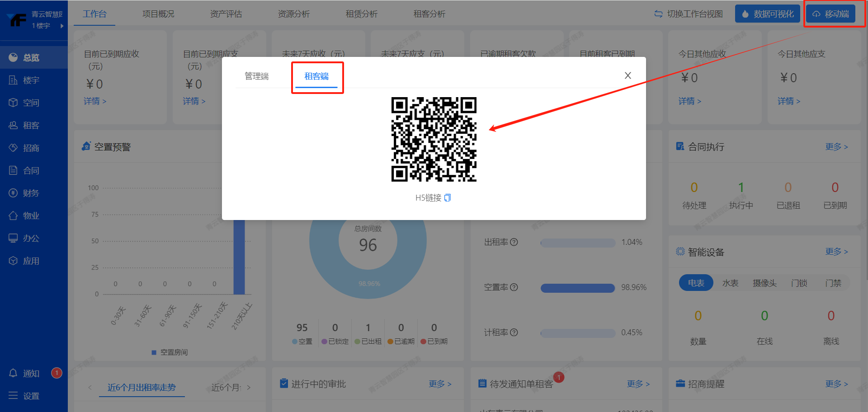Show next trend tab with right chevron

click(x=249, y=388)
